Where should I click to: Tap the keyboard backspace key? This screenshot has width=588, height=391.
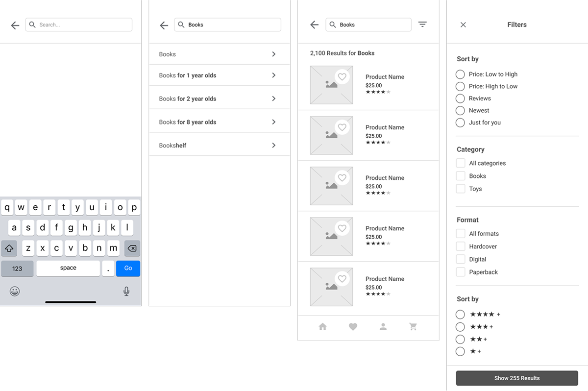click(132, 248)
